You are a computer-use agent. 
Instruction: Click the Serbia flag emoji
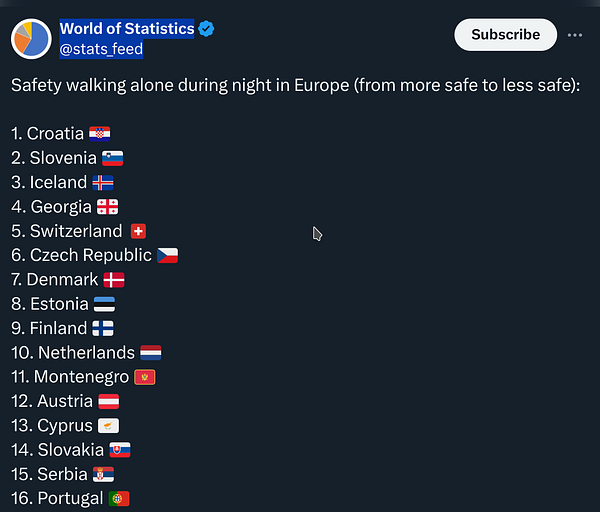point(104,474)
